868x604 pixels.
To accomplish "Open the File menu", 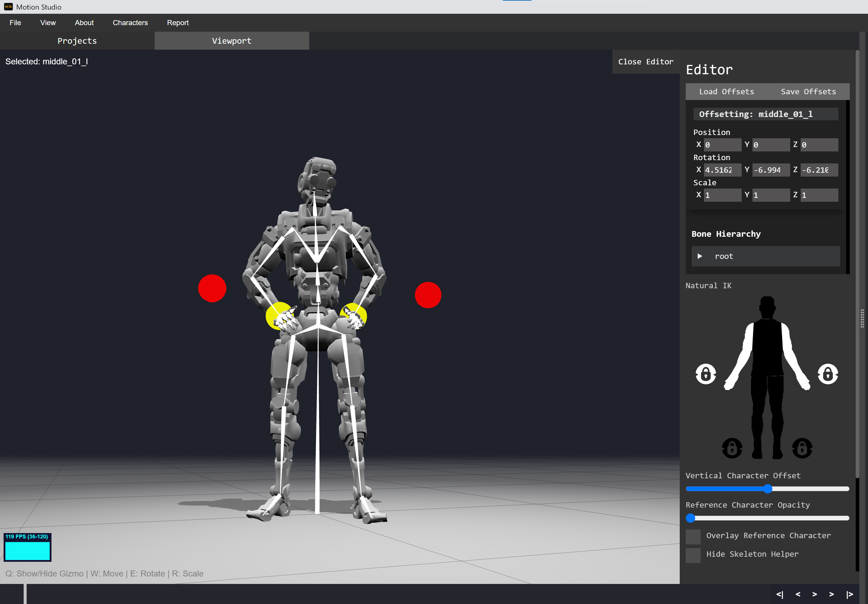I will pyautogui.click(x=15, y=23).
